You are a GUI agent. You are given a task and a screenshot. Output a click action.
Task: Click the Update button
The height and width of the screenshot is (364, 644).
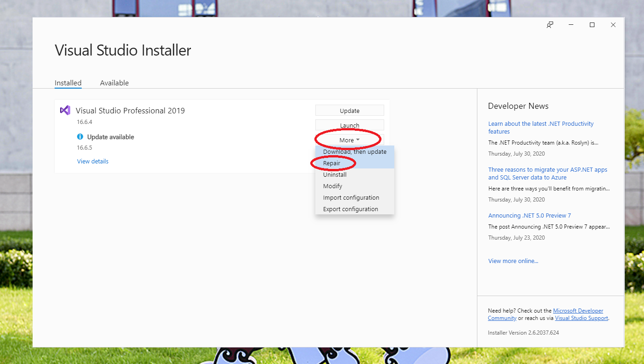(349, 110)
